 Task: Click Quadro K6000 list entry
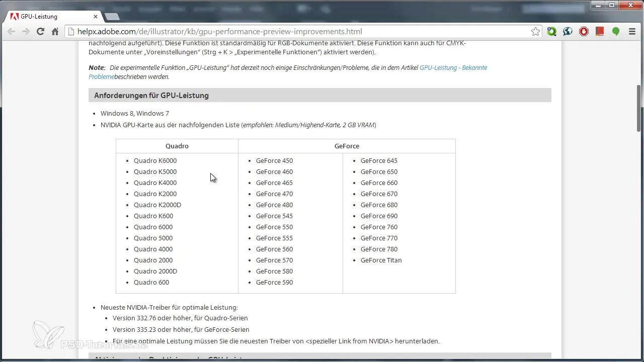(x=155, y=161)
